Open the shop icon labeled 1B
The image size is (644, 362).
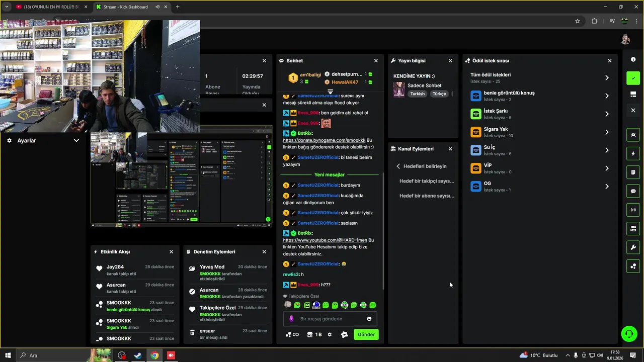click(314, 334)
